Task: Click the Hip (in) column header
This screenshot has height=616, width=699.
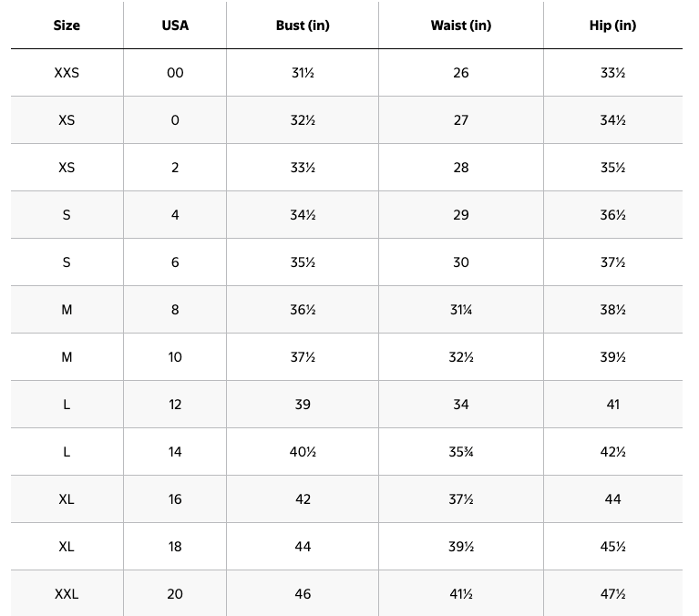Action: click(x=613, y=26)
